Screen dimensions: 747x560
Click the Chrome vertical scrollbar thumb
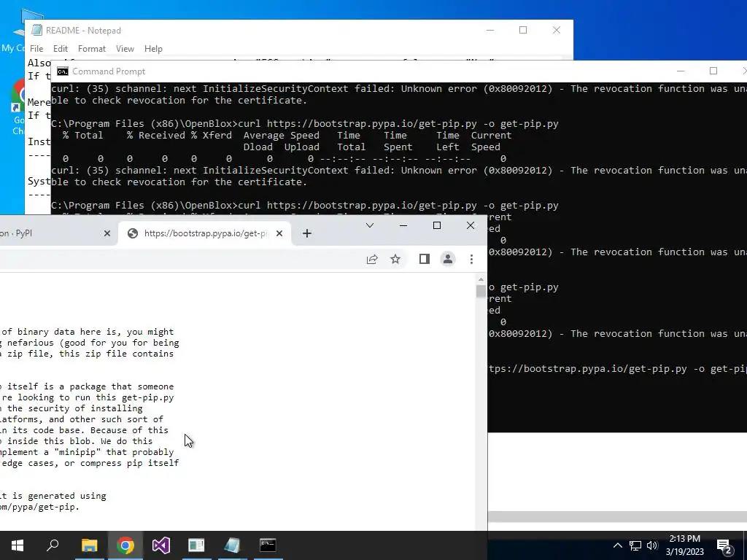pos(481,291)
